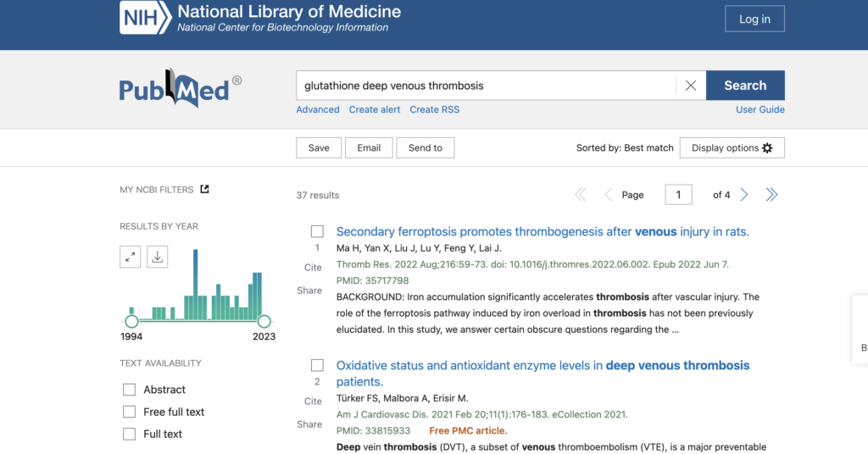Select the first search result checkbox
868x454 pixels.
(x=317, y=231)
